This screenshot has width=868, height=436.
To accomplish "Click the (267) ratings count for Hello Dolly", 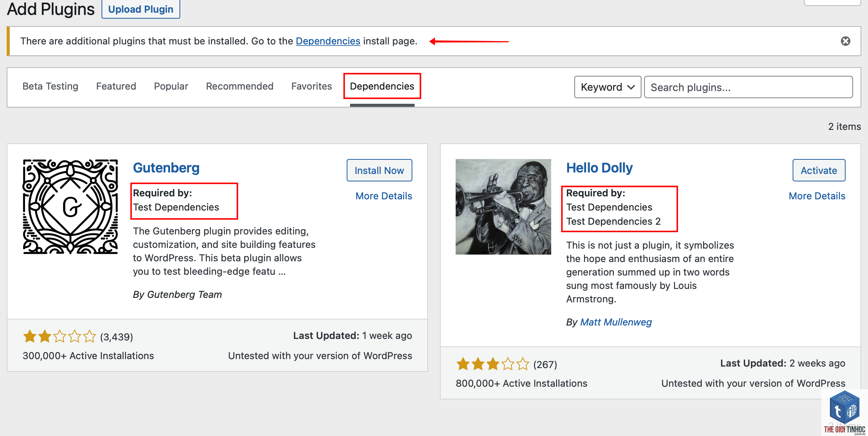I will point(545,364).
